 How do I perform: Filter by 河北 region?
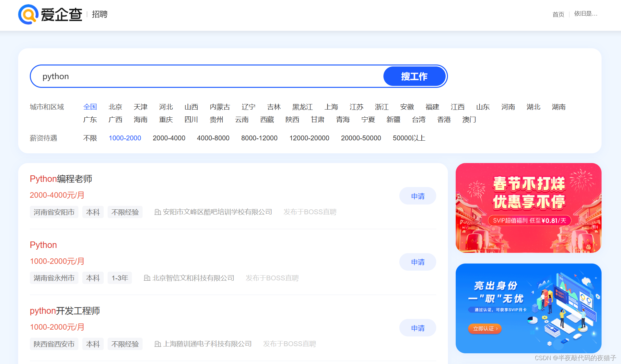coord(166,107)
